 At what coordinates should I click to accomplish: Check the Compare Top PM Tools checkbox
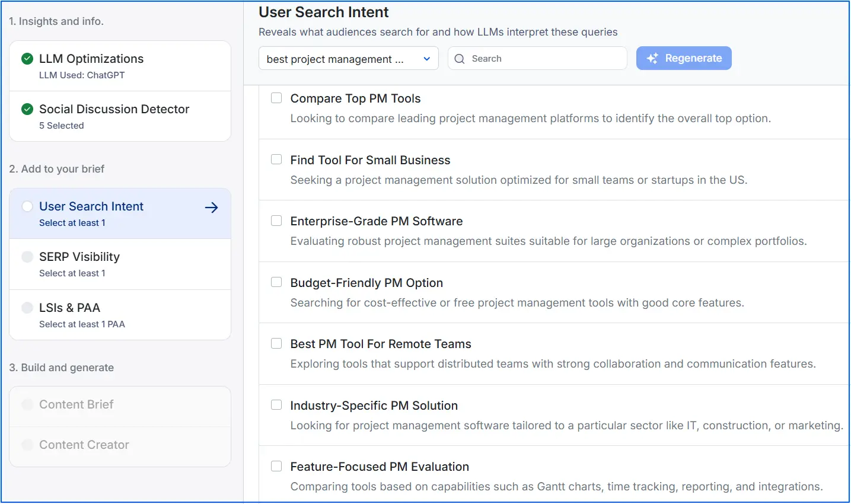click(x=276, y=97)
